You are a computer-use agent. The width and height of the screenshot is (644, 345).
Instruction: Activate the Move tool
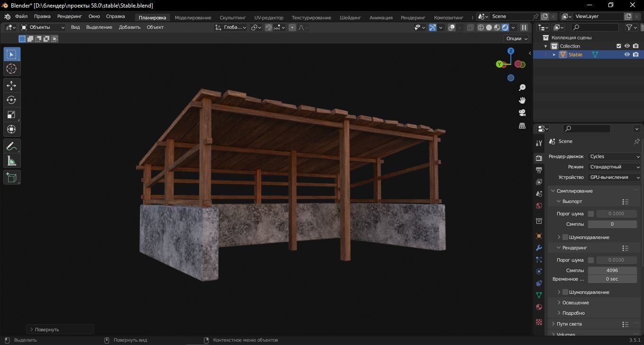click(11, 85)
